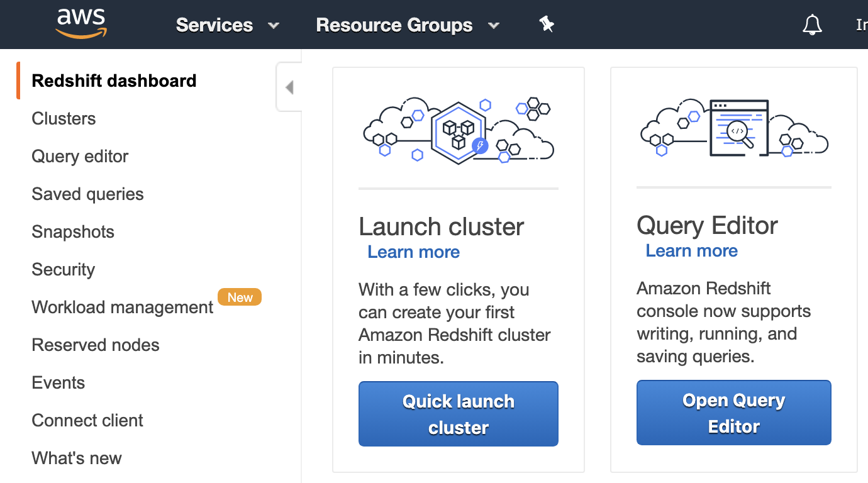Click the 'Amazon Redshift console now supports' text

coord(724,322)
